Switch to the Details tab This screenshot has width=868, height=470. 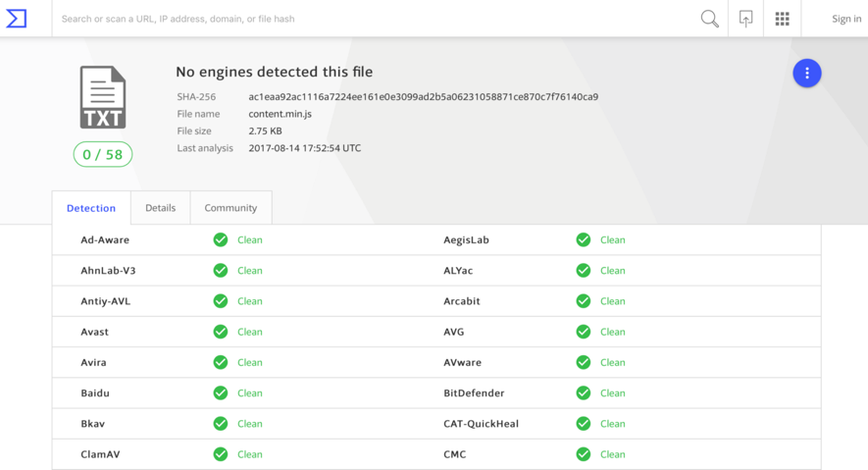click(x=161, y=208)
